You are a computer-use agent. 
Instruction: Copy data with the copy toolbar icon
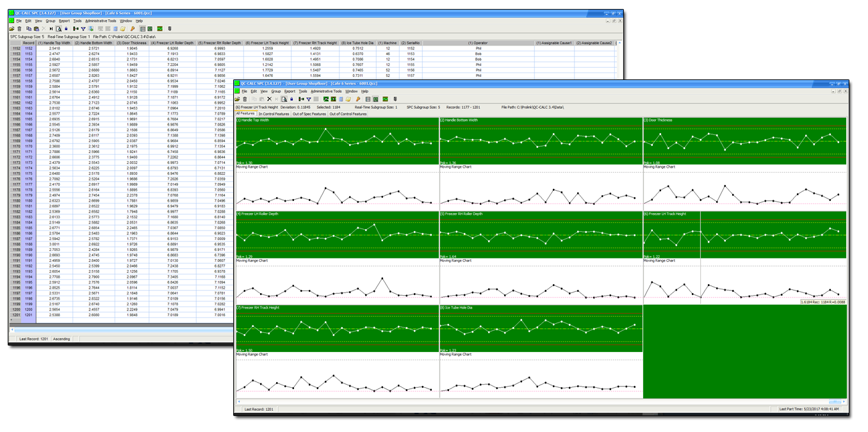coord(28,28)
